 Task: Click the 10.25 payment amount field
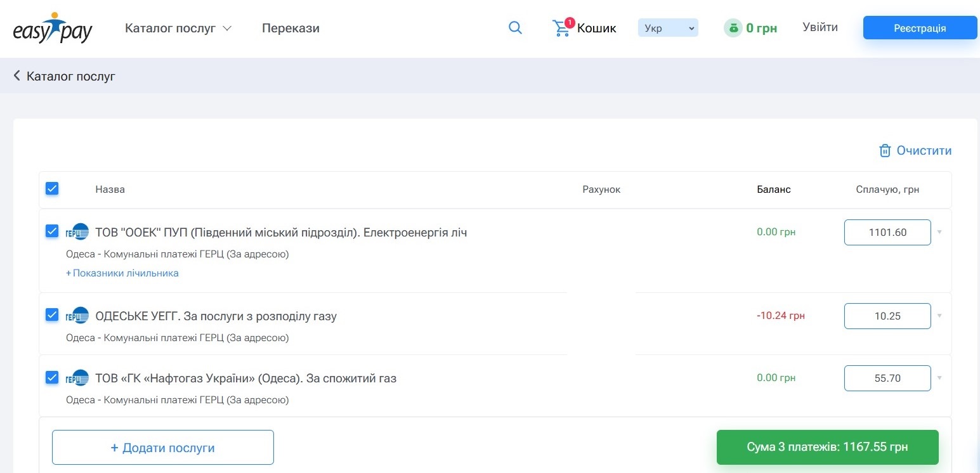[887, 316]
